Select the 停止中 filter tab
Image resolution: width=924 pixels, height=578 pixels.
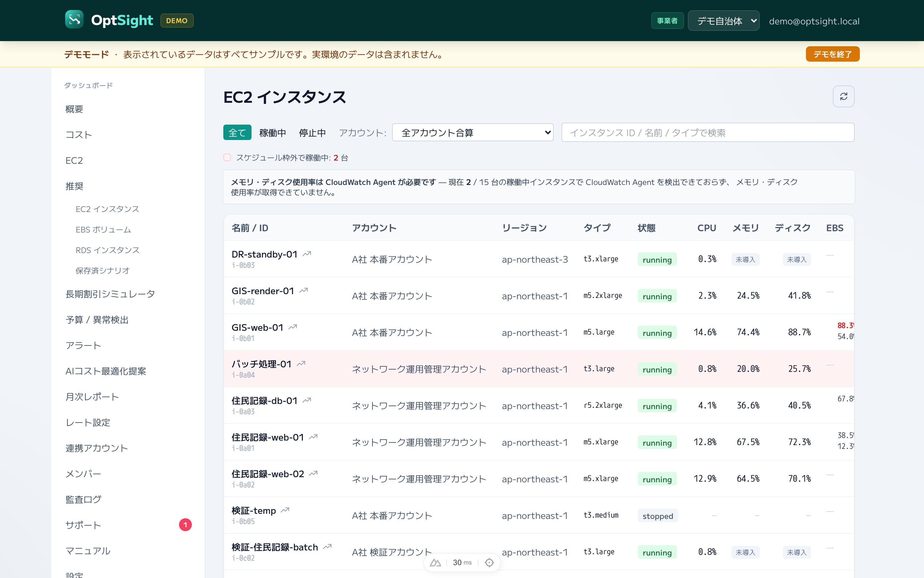tap(312, 133)
